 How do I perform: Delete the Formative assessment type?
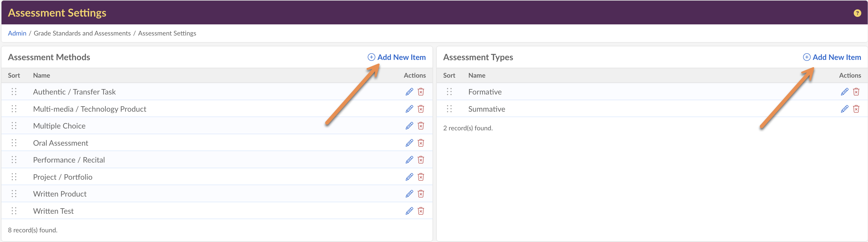(856, 92)
